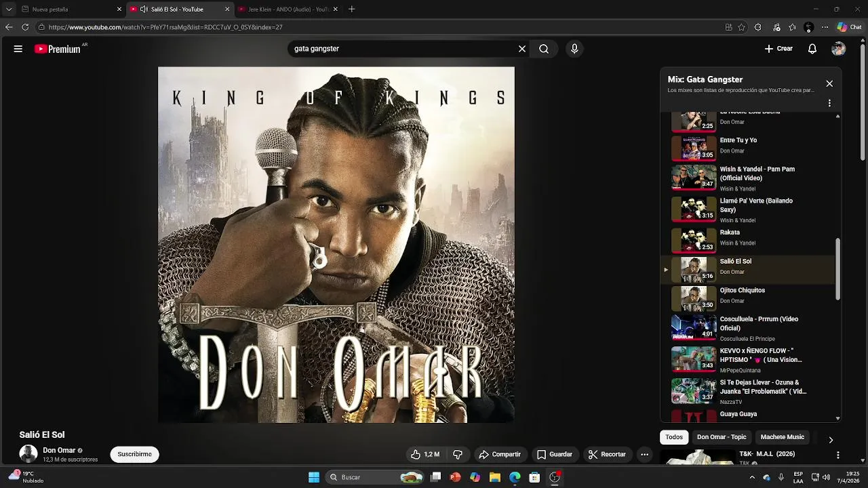
Task: Open the favorites list icon
Action: pos(792,27)
